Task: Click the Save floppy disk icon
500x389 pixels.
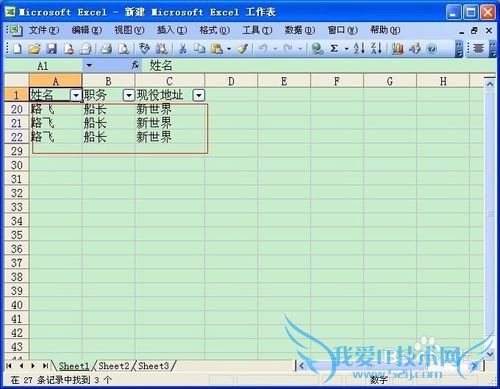Action: click(x=51, y=49)
